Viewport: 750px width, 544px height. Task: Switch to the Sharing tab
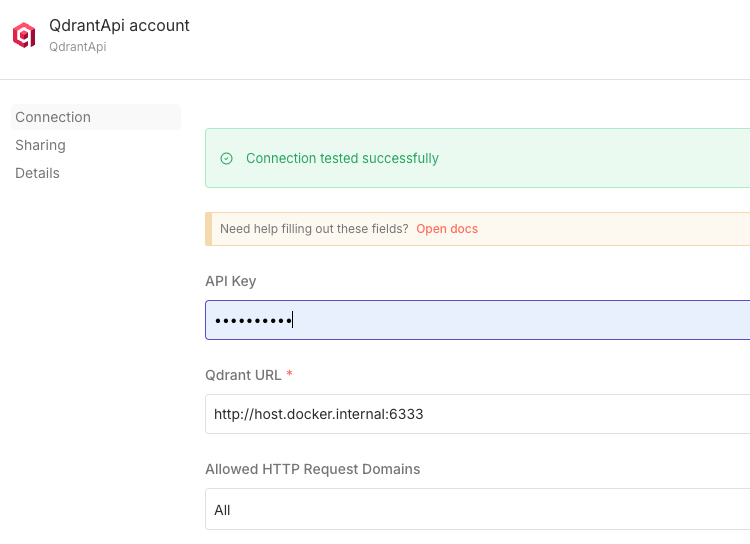tap(40, 145)
